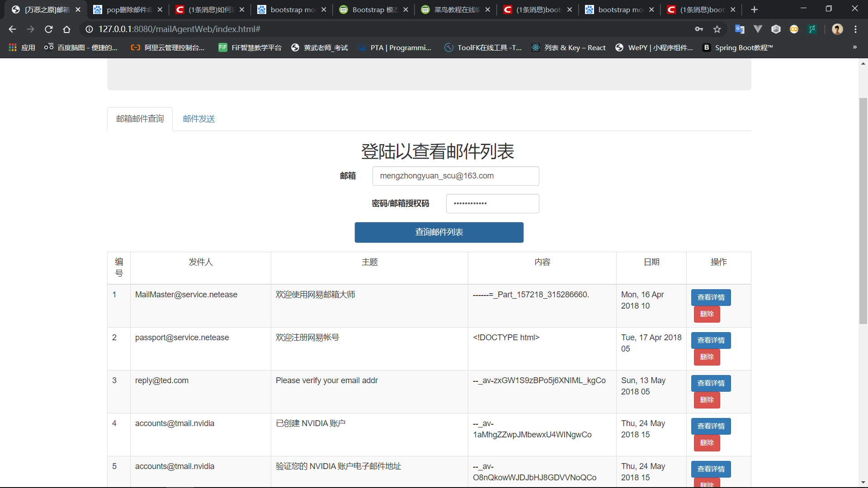The height and width of the screenshot is (488, 868).
Task: Open the Chrome three-dot menu
Action: [855, 29]
